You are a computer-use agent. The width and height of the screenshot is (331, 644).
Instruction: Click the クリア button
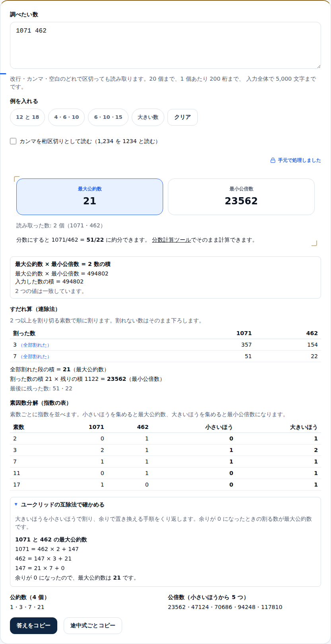183,117
